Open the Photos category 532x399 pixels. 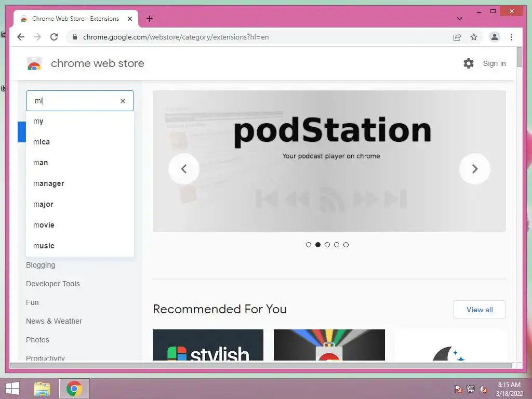[37, 340]
